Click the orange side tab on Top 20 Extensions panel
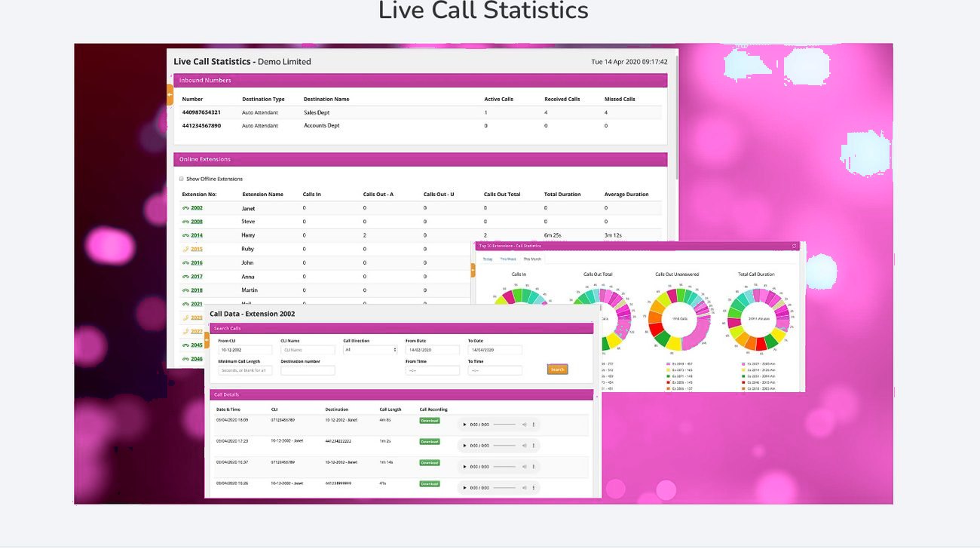This screenshot has height=549, width=980. [x=473, y=270]
